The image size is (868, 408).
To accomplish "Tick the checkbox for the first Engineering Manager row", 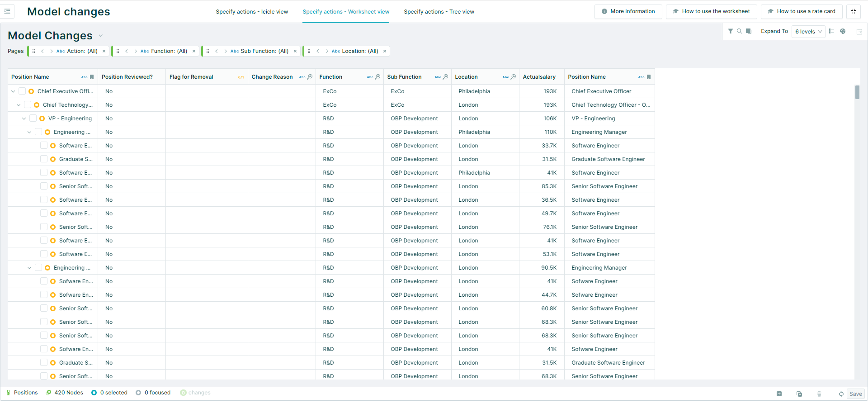I will click(38, 132).
